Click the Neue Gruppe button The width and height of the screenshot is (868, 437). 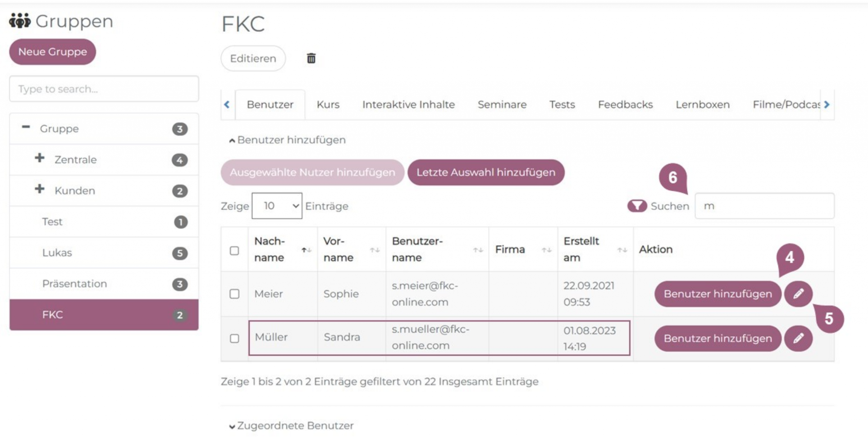tap(53, 52)
